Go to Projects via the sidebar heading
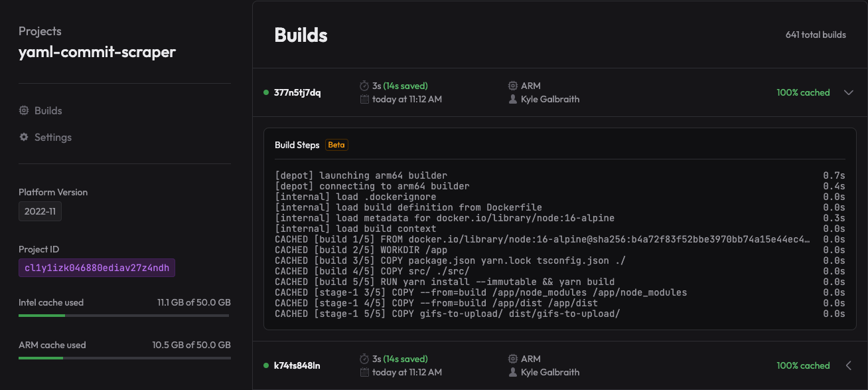Image resolution: width=868 pixels, height=390 pixels. 40,31
